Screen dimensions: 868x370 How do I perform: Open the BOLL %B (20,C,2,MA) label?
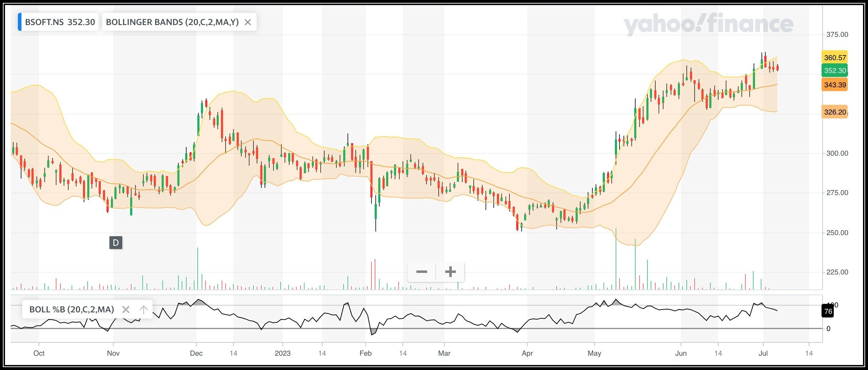coord(71,310)
